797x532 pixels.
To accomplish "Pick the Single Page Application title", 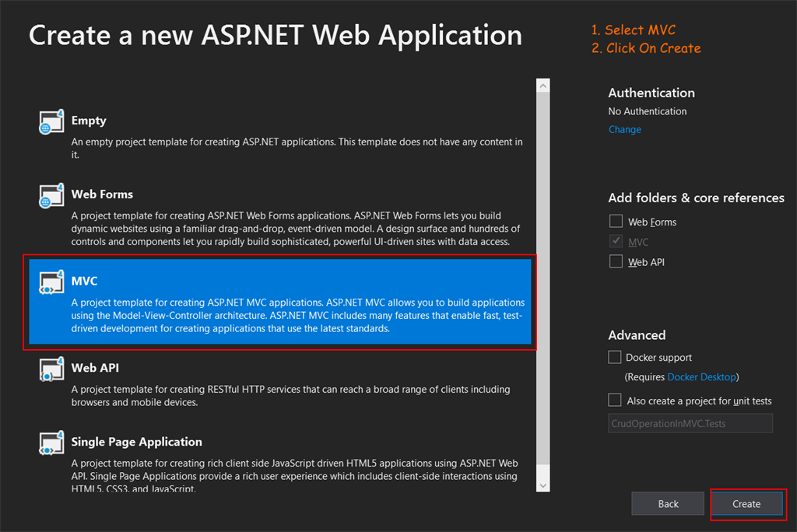I will tap(137, 442).
